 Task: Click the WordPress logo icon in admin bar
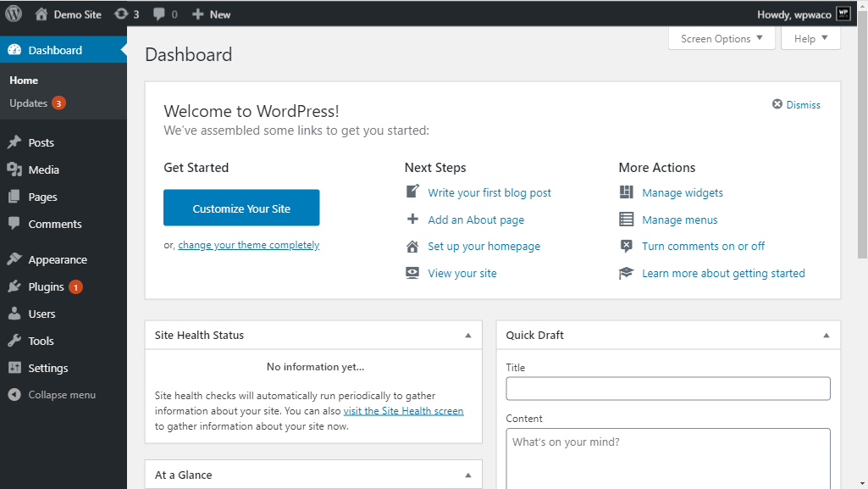14,14
